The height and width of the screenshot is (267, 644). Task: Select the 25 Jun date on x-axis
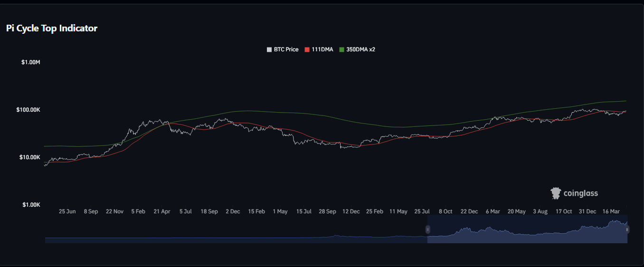coord(67,211)
